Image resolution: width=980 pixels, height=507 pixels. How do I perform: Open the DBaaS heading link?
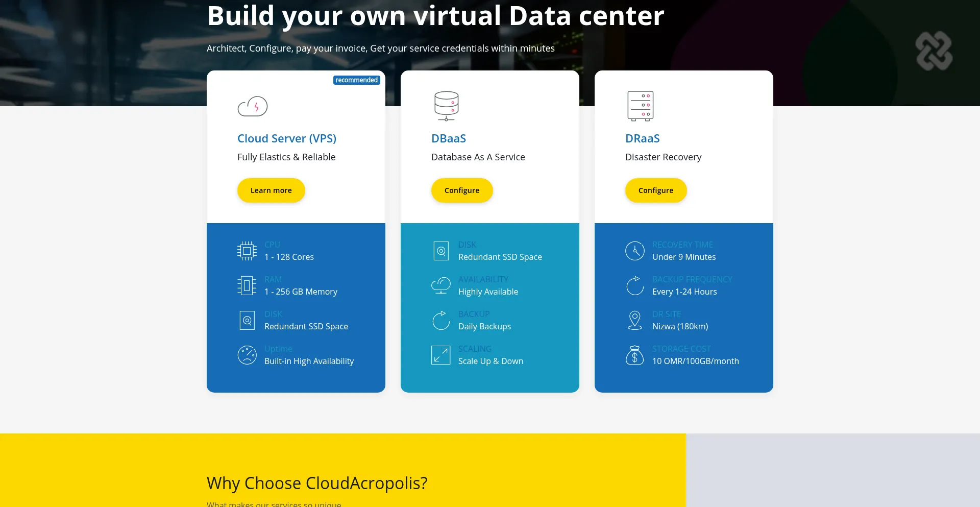(x=449, y=138)
